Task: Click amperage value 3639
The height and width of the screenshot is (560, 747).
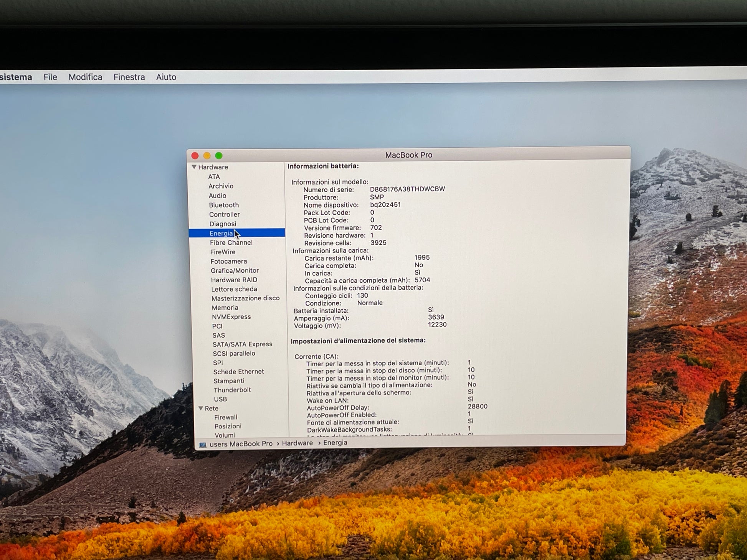Action: (436, 317)
